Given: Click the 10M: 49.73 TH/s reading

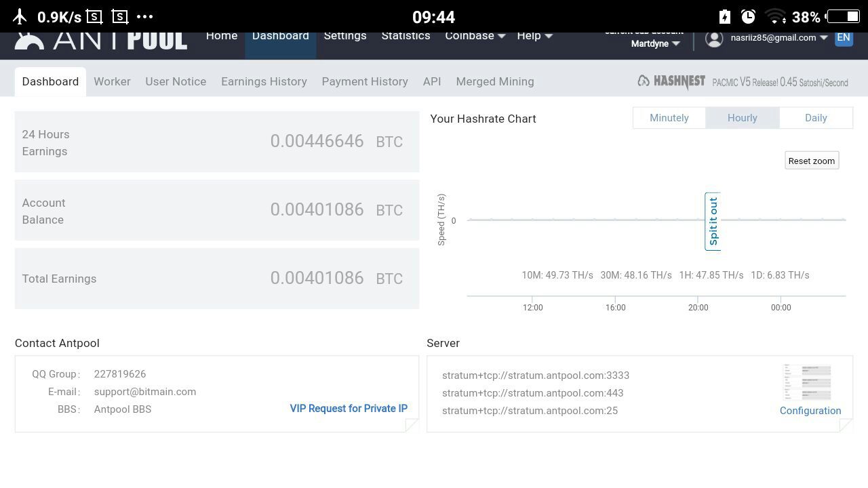Looking at the screenshot, I should point(557,275).
